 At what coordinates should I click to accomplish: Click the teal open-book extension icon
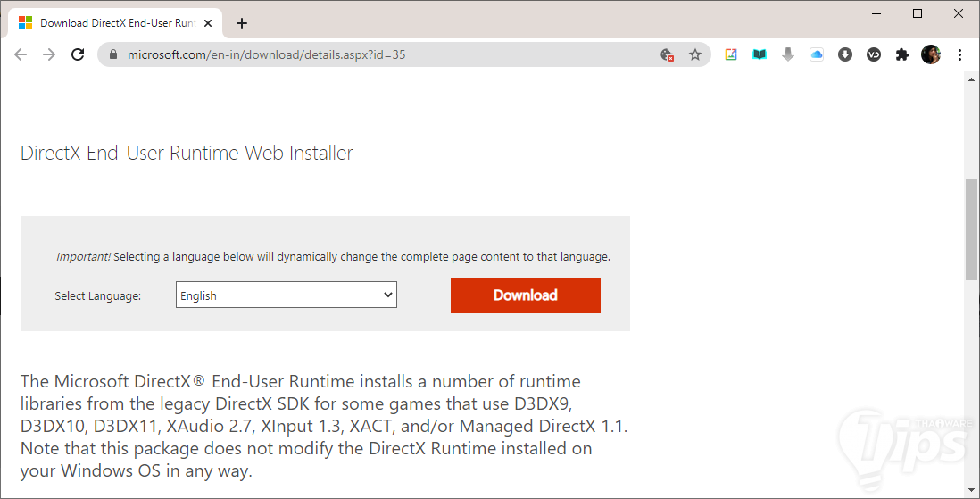(x=760, y=54)
